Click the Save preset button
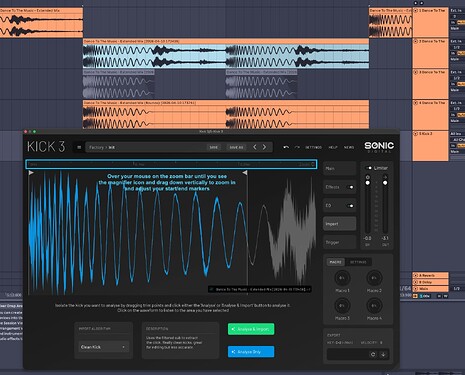This screenshot has height=375, width=465. (x=214, y=147)
